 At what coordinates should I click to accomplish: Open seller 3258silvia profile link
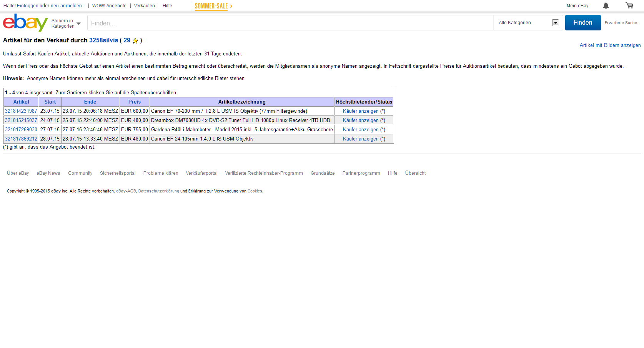click(103, 40)
